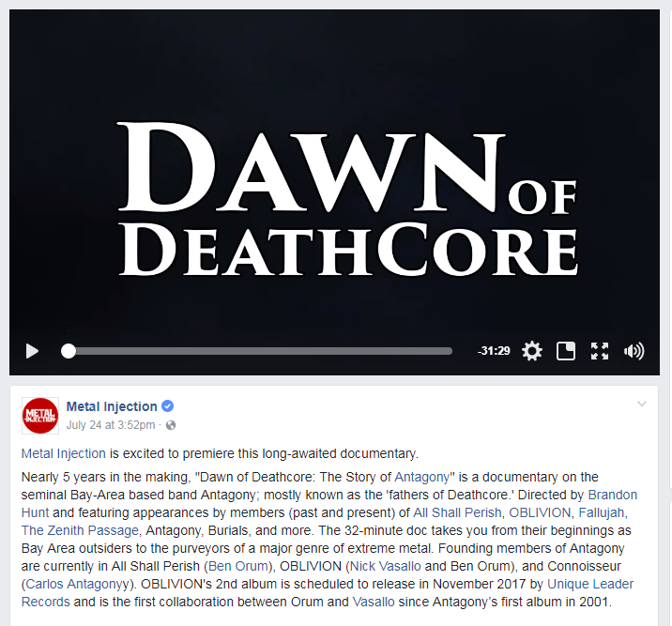Open video settings gear icon

point(532,351)
